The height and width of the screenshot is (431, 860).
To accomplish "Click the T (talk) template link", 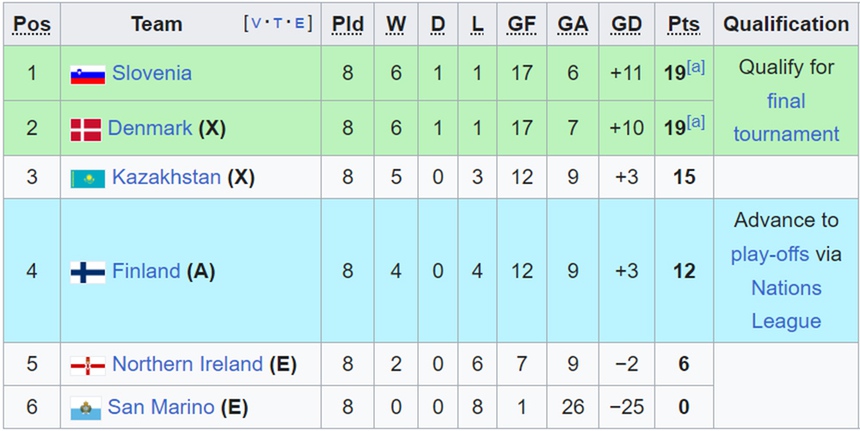I will (x=279, y=24).
